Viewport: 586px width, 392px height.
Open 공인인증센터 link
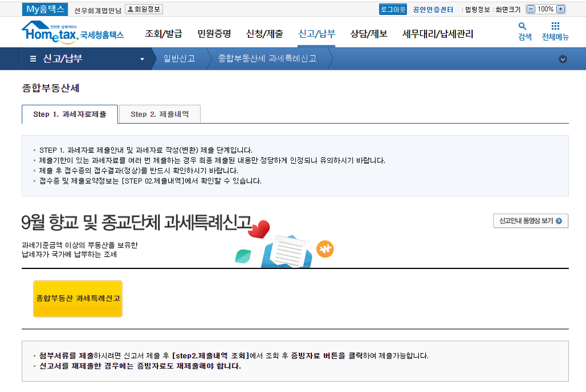click(x=433, y=9)
